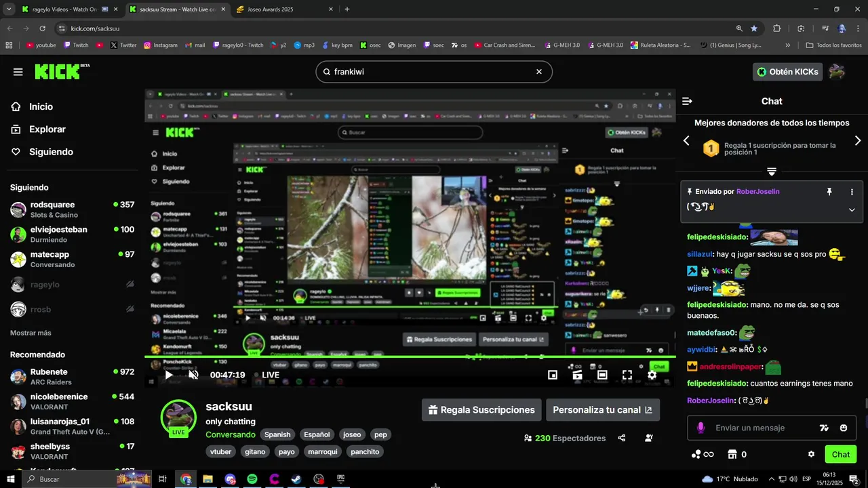
Task: Open the Siguiendo sidebar page
Action: pos(51,152)
